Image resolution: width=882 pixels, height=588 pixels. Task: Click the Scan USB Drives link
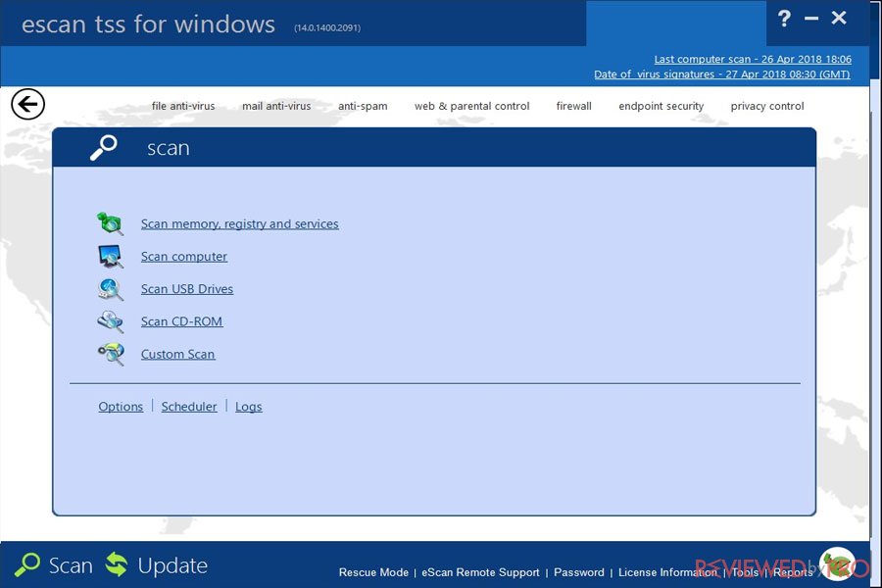187,289
